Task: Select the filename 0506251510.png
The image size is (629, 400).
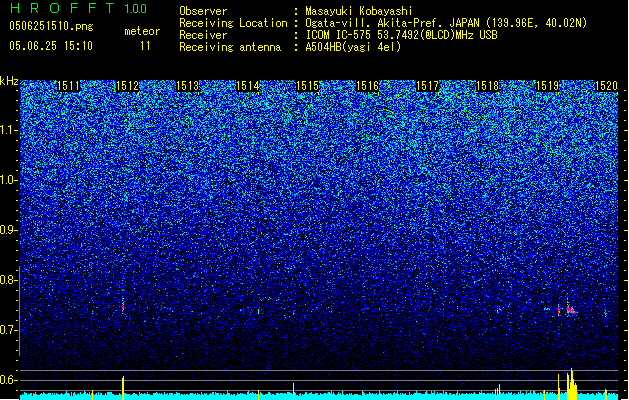Action: [x=51, y=26]
